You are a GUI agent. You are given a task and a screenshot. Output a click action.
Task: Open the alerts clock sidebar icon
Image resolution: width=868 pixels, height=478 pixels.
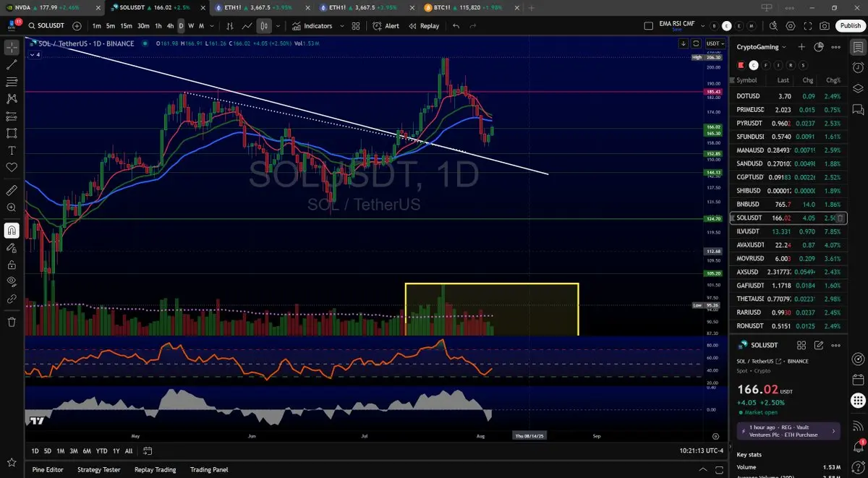(x=857, y=68)
